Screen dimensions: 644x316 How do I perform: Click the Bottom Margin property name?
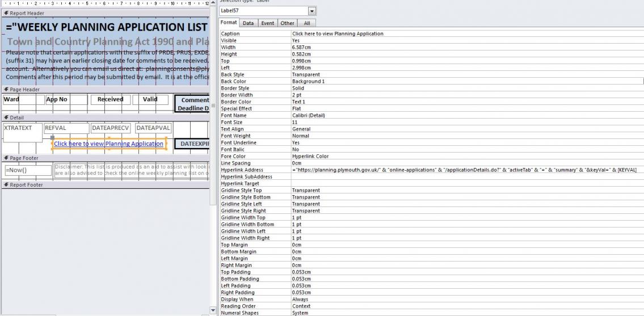pos(237,252)
